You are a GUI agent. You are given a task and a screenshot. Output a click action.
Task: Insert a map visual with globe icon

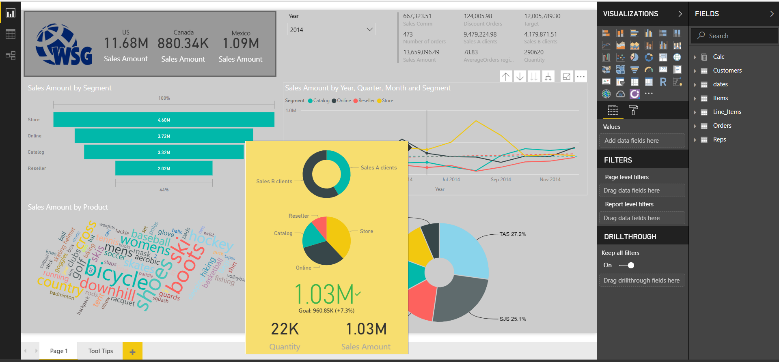pyautogui.click(x=677, y=57)
